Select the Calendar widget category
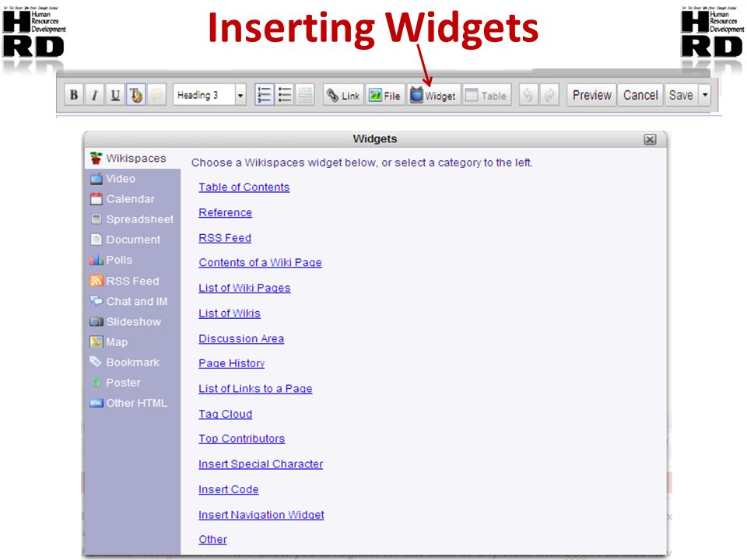 [x=132, y=199]
